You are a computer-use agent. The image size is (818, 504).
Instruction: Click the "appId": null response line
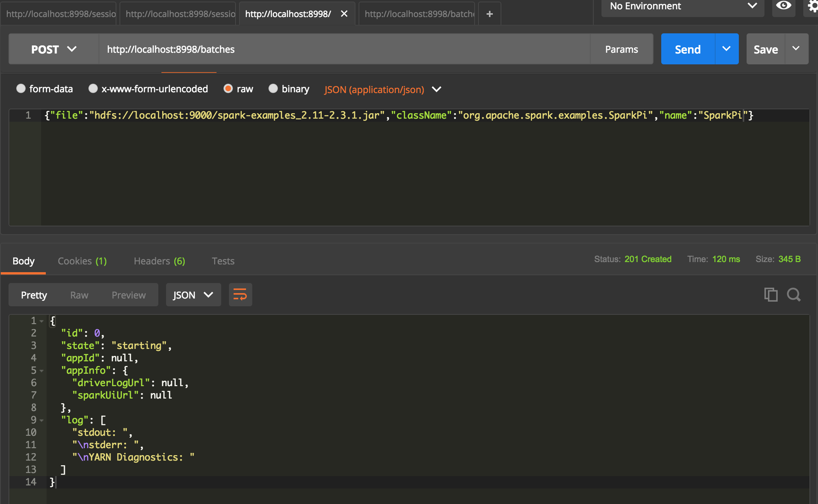click(x=99, y=358)
